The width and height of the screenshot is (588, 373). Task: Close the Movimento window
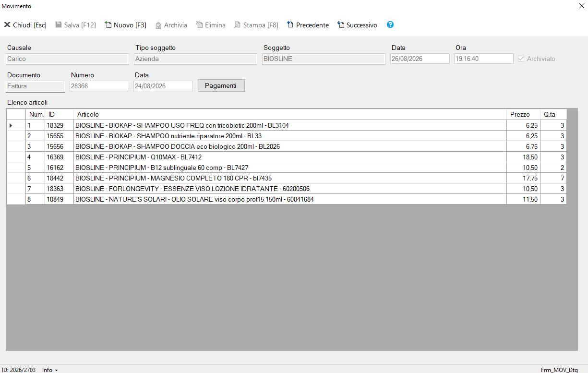pos(582,6)
